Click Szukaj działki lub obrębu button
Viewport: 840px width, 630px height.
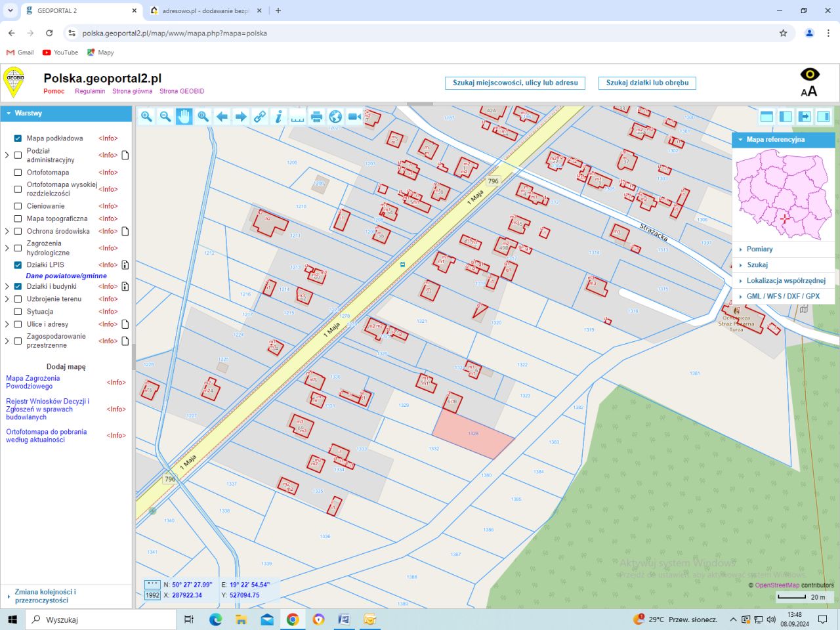(647, 83)
